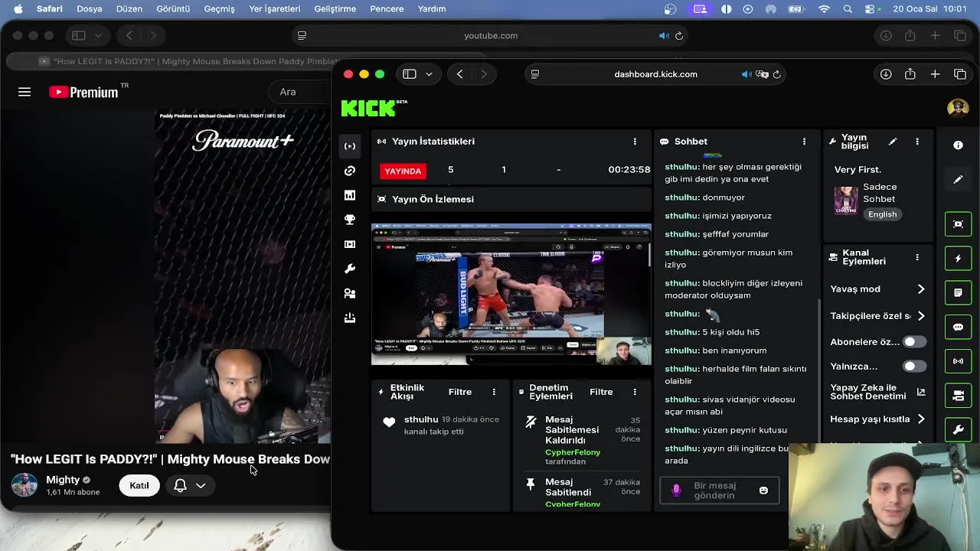Show tab overview in Kick window toolbar
The image size is (980, 551).
[x=960, y=74]
